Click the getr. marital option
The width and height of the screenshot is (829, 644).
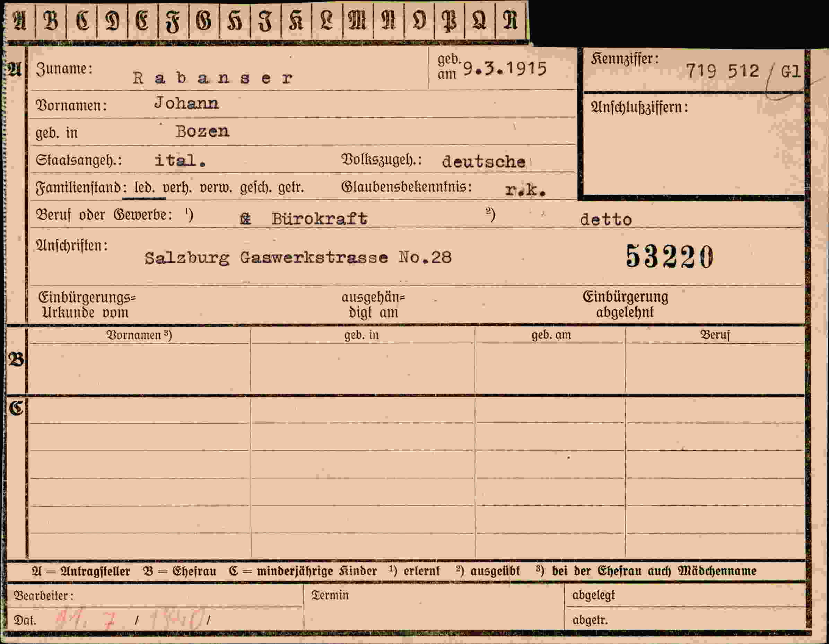(291, 188)
